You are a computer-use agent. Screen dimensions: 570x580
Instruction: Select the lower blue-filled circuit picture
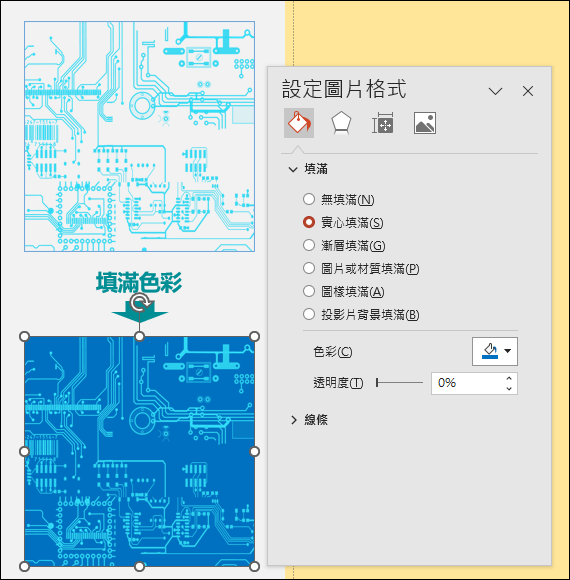pyautogui.click(x=139, y=451)
